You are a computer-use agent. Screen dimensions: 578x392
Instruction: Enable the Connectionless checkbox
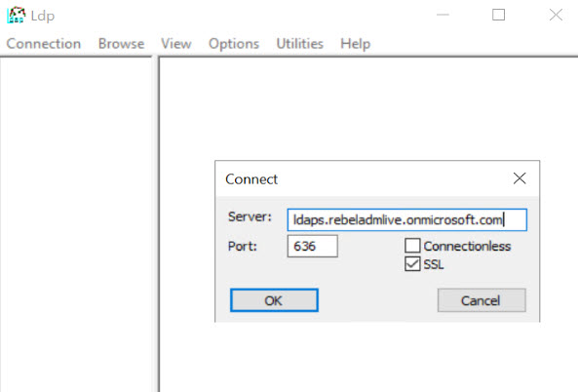pyautogui.click(x=412, y=245)
